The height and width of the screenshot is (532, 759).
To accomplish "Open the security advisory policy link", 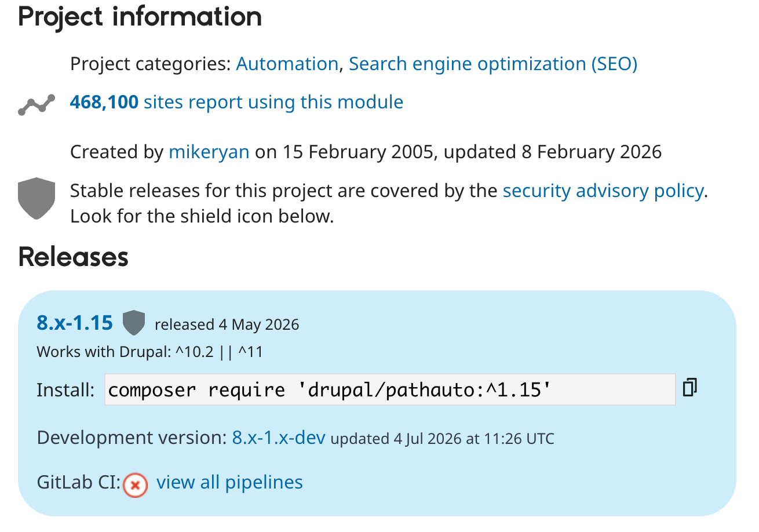I will click(603, 191).
